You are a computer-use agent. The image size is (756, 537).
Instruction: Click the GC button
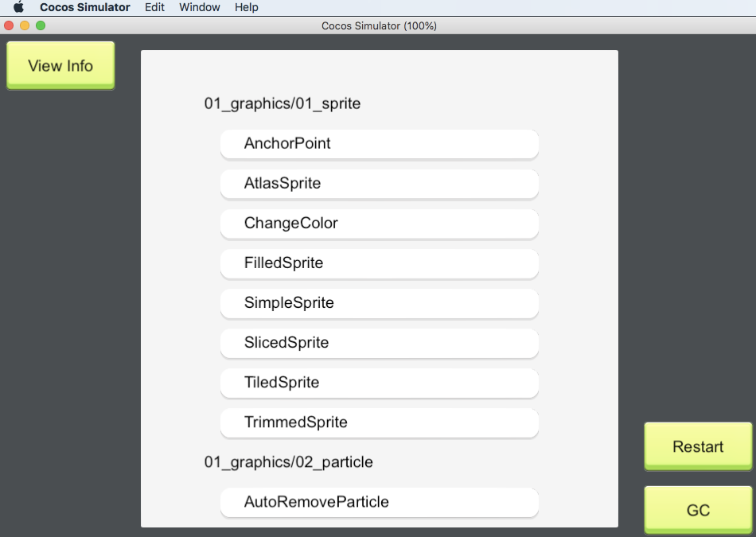[698, 510]
